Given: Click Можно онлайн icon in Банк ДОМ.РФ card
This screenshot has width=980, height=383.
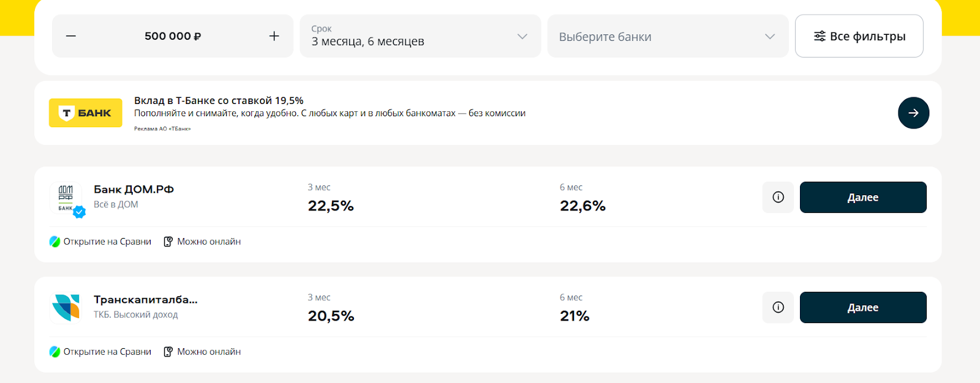Looking at the screenshot, I should tap(168, 242).
